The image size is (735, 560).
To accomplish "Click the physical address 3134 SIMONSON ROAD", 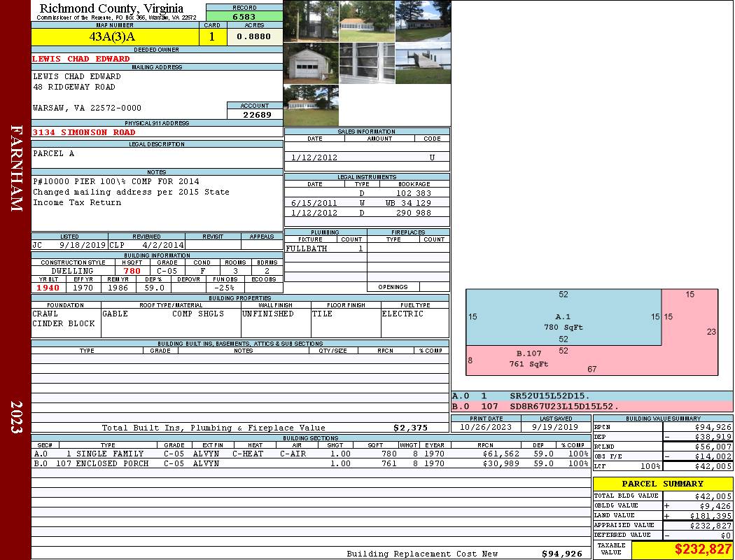I will [84, 132].
